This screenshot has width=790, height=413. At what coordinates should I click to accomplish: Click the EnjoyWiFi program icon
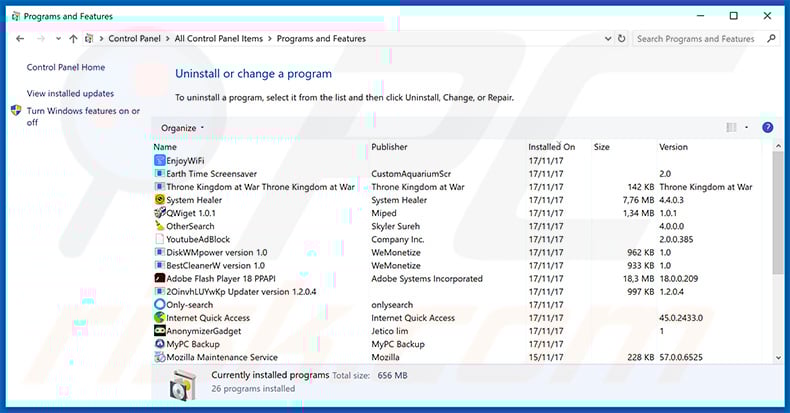[x=160, y=161]
